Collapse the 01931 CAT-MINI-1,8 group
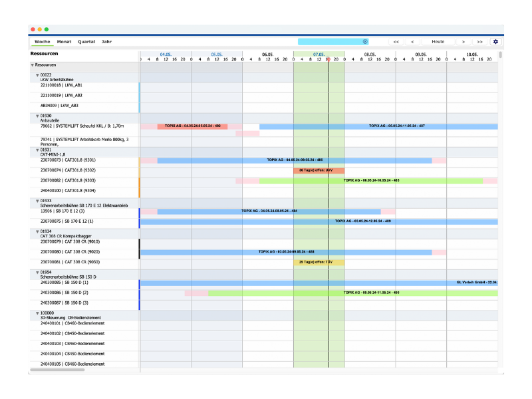The height and width of the screenshot is (399, 532). click(37, 150)
